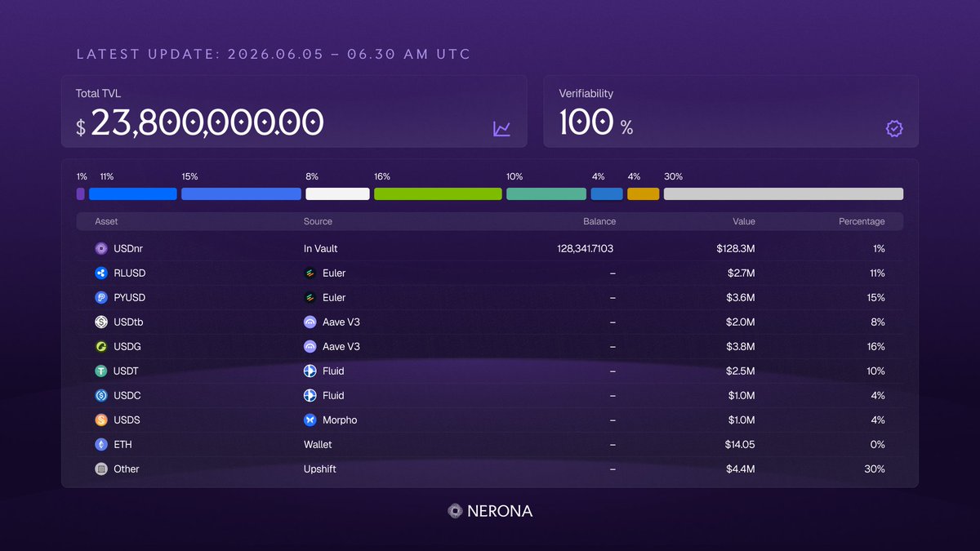
Task: Select the 16% green allocation bar segment
Action: 438,194
